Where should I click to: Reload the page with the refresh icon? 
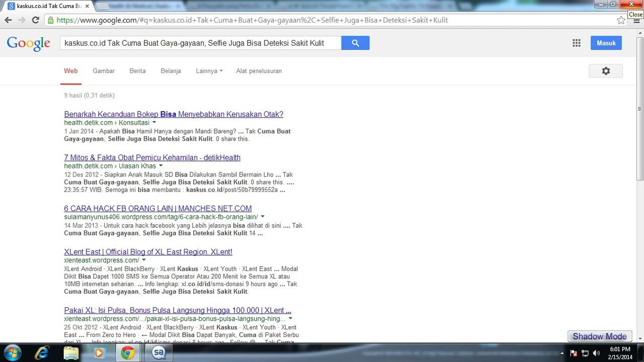[35, 20]
